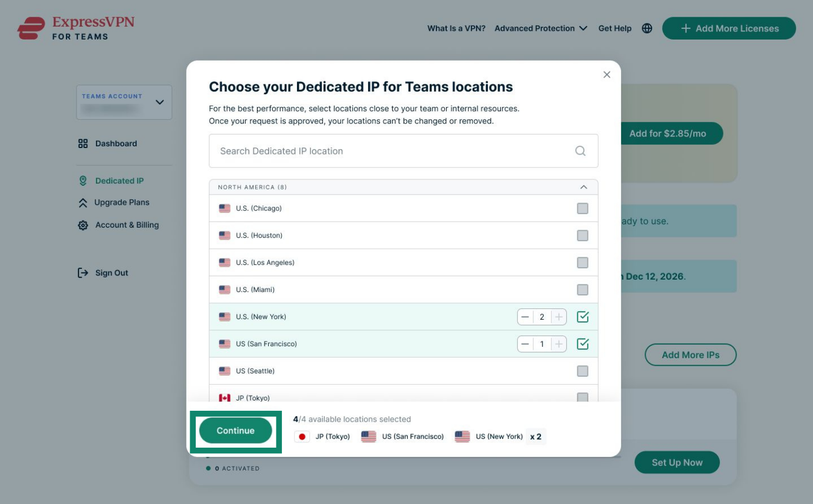Click the flag beside US (Seattle)
813x504 pixels.
tap(224, 371)
